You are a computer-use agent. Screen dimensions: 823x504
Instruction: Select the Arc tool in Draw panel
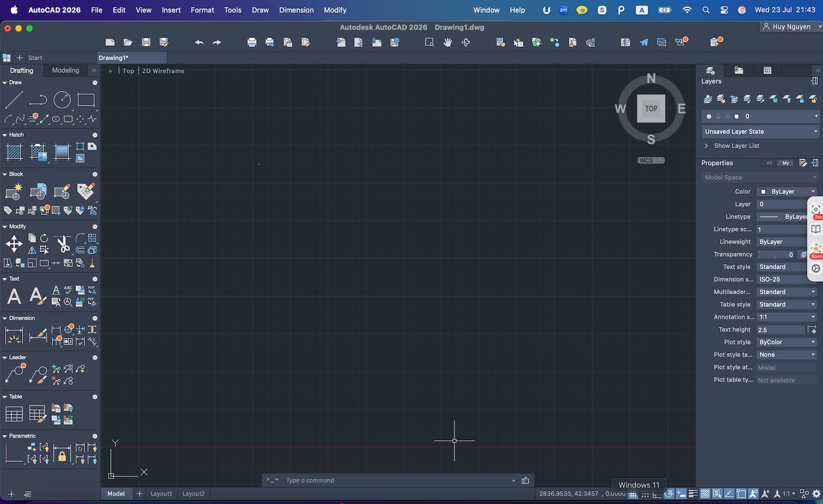tap(8, 119)
